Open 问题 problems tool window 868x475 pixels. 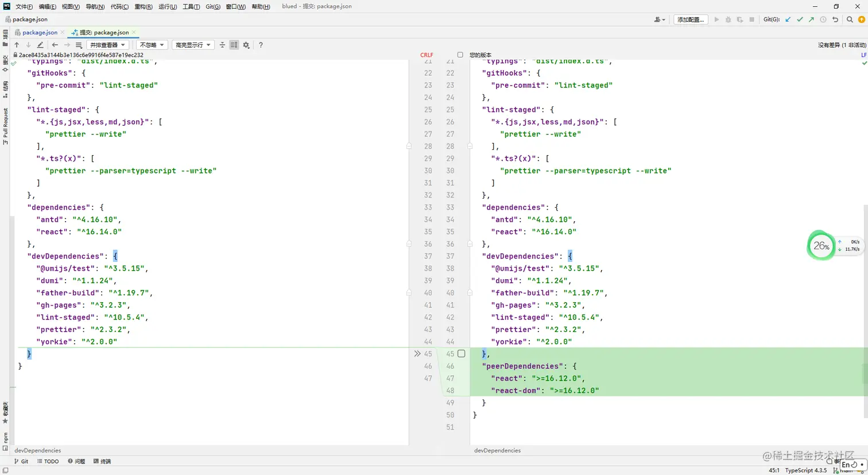coord(76,461)
